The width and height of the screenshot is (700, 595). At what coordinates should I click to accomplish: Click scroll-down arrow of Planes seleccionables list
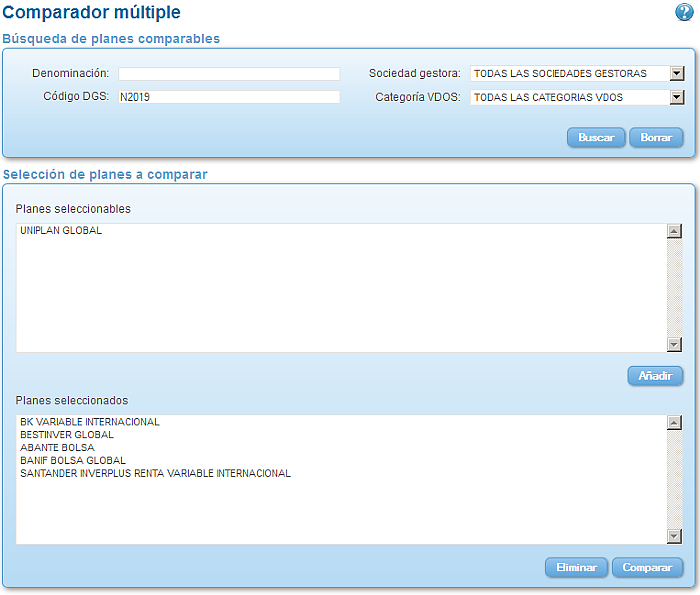674,345
